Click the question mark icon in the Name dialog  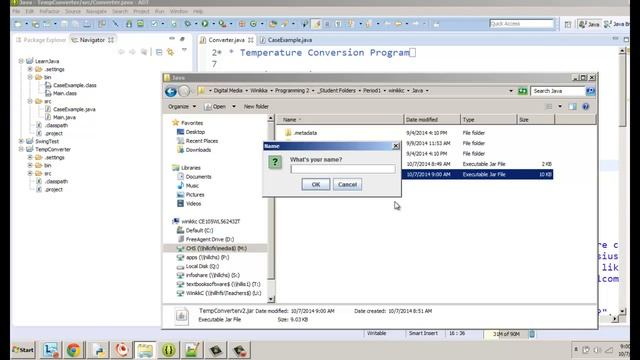[x=275, y=162]
